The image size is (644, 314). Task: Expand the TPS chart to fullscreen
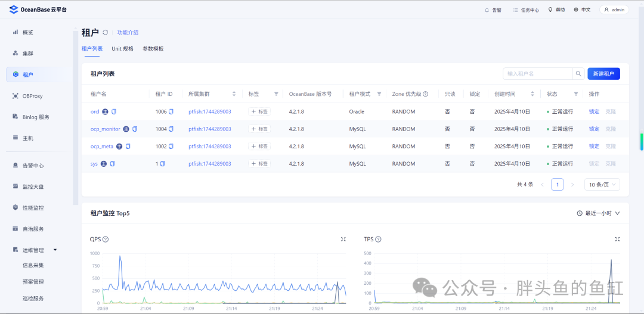617,240
